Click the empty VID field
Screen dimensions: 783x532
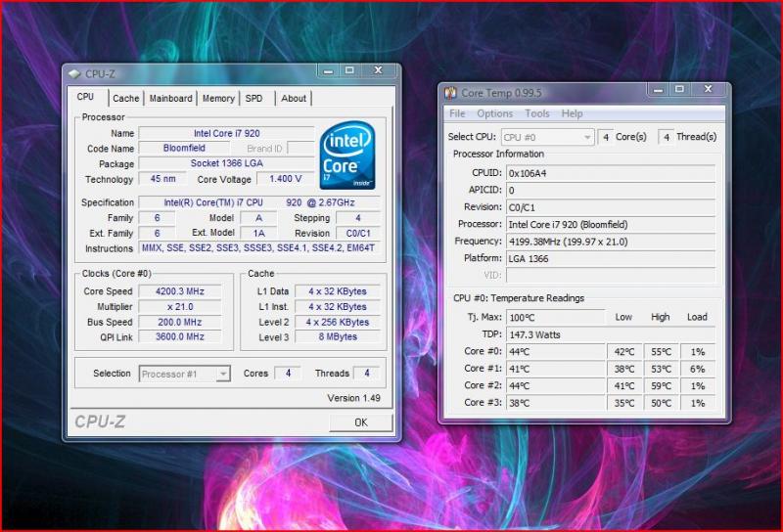pyautogui.click(x=611, y=276)
